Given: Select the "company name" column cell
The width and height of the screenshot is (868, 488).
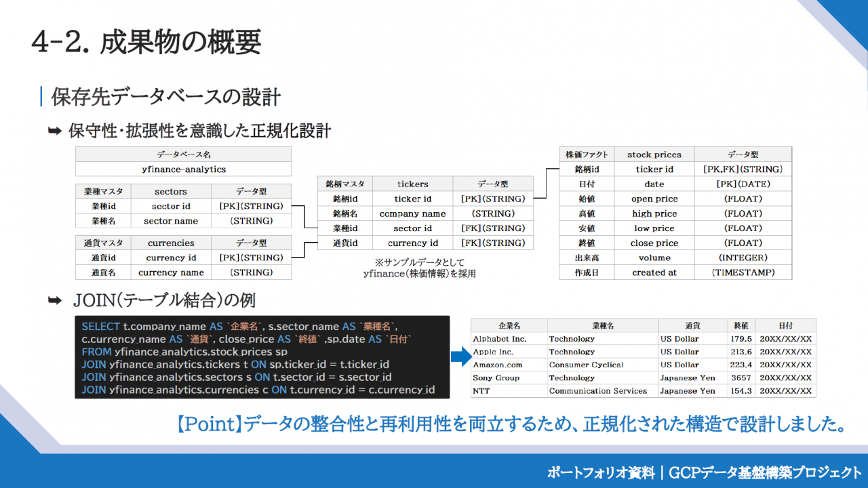Looking at the screenshot, I should point(413,213).
